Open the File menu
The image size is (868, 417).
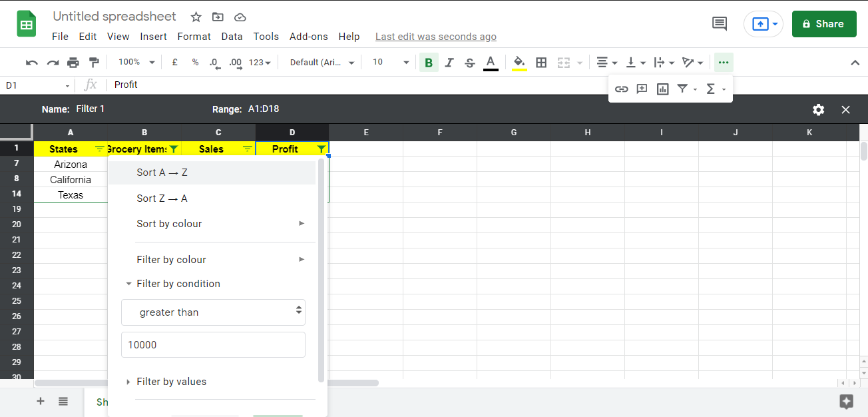(x=60, y=37)
